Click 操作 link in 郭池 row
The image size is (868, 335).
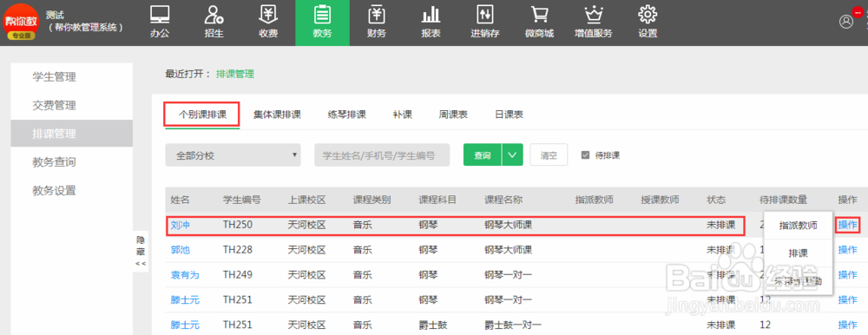click(x=847, y=250)
